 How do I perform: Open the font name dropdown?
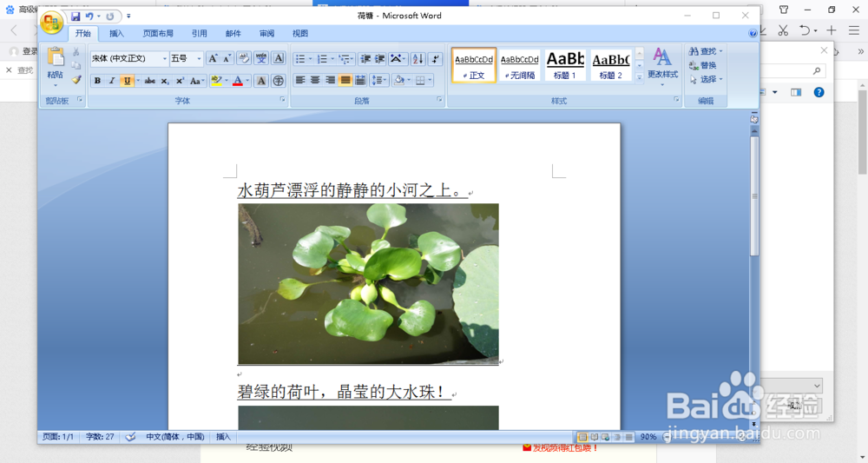pyautogui.click(x=164, y=59)
